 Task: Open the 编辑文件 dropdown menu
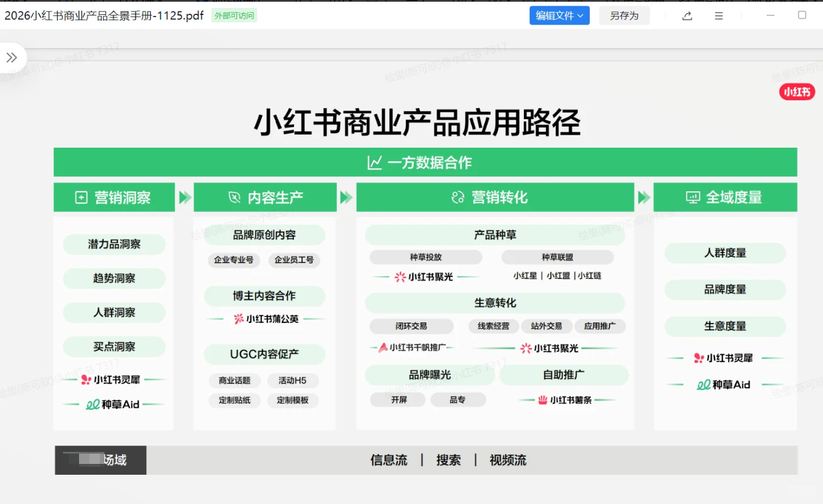559,15
